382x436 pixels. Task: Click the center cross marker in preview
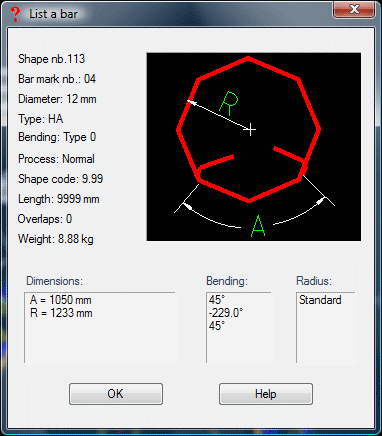pos(250,130)
